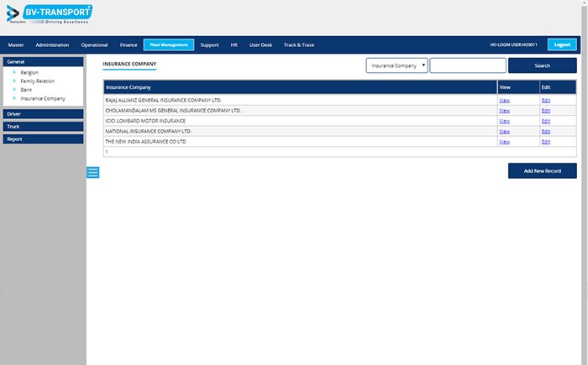The width and height of the screenshot is (588, 365).
Task: Edit National Insurance Company Ltd record
Action: (546, 132)
